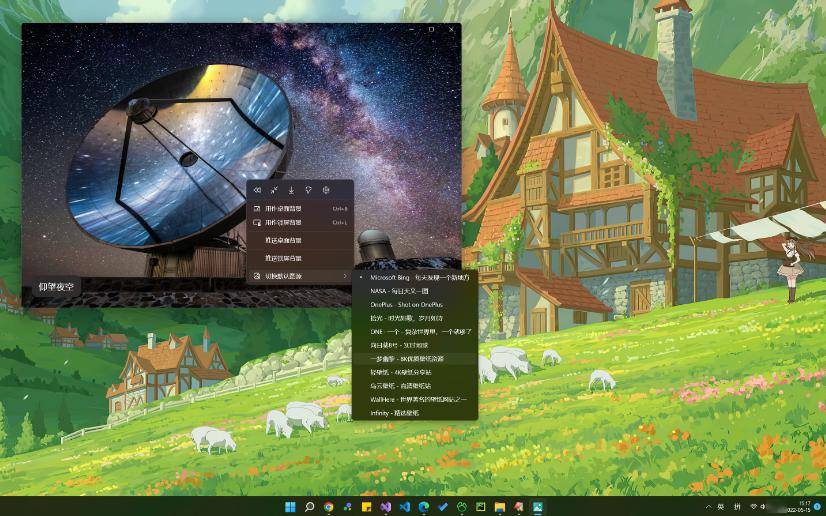Click the rightmost icon in context menu top row
This screenshot has height=516, width=826.
[x=326, y=190]
